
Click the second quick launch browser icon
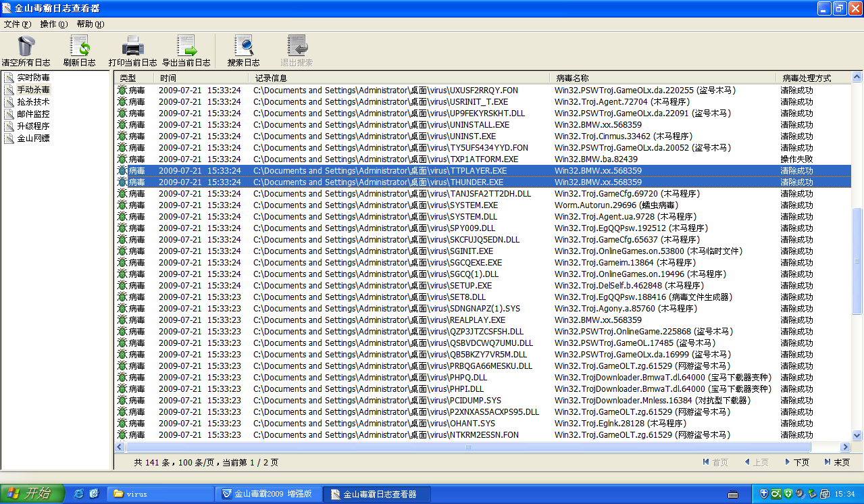94,494
